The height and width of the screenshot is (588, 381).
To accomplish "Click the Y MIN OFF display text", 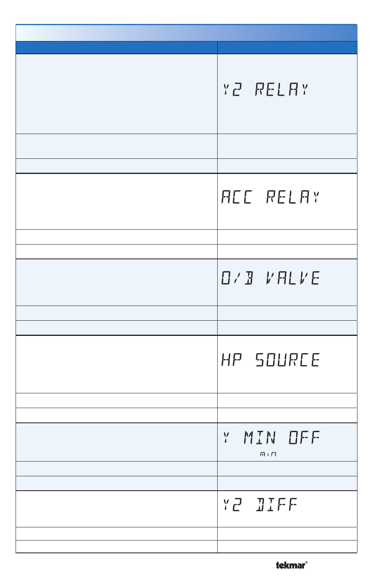I will (272, 438).
